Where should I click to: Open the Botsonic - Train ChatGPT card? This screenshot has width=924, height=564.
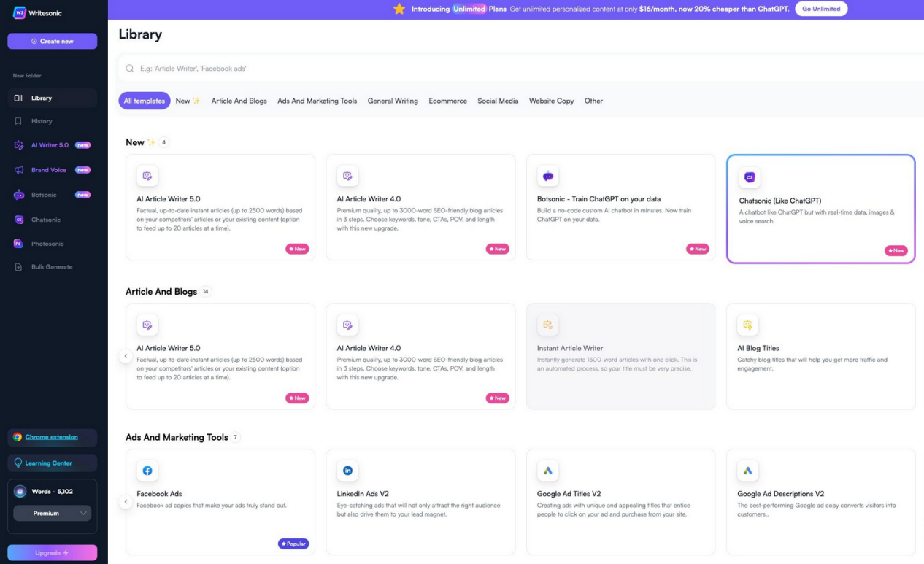click(x=620, y=207)
